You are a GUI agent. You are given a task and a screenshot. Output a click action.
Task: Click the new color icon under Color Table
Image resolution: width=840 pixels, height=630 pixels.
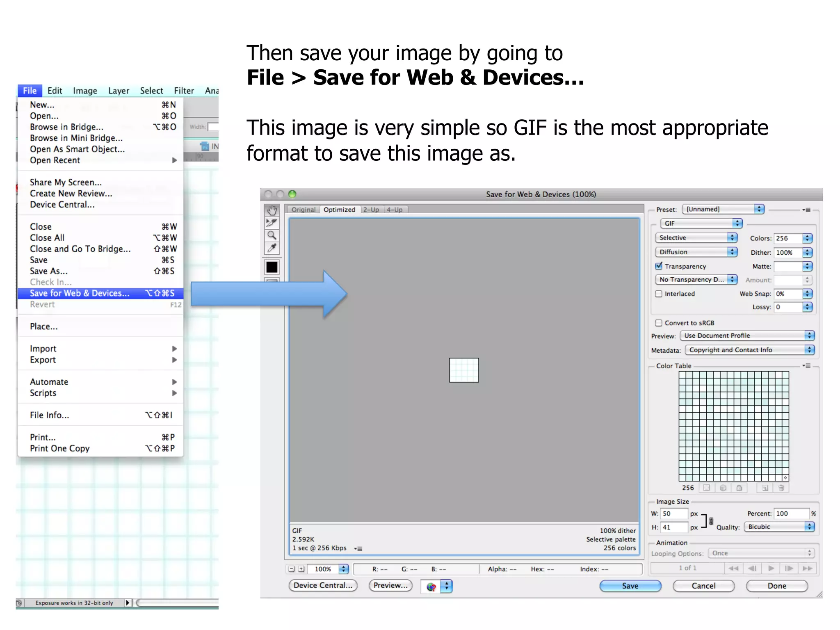tap(765, 488)
